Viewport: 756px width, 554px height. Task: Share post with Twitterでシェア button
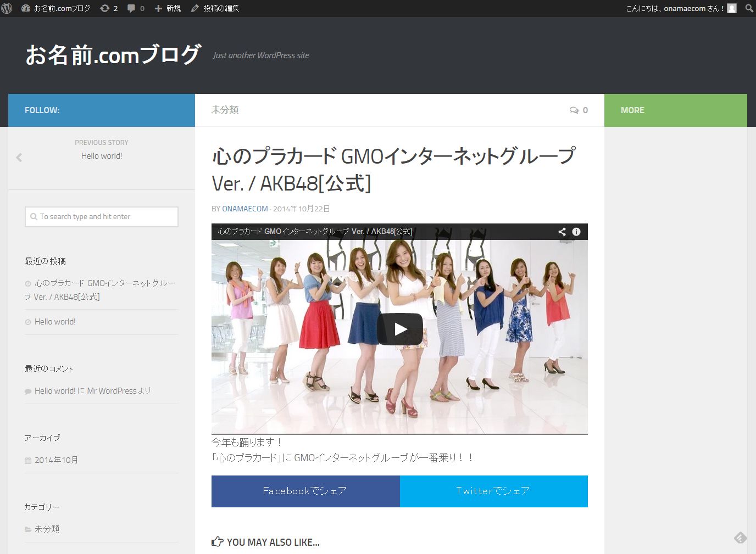[x=494, y=491]
